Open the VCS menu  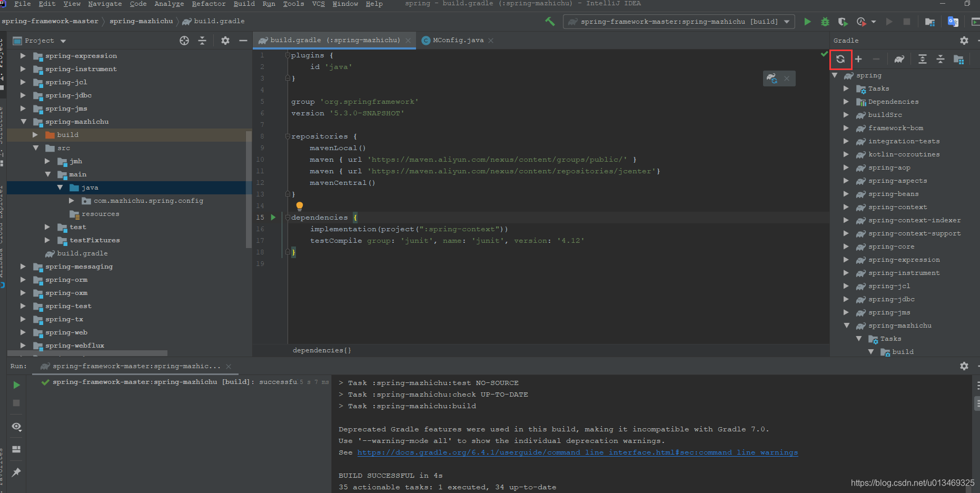click(318, 4)
